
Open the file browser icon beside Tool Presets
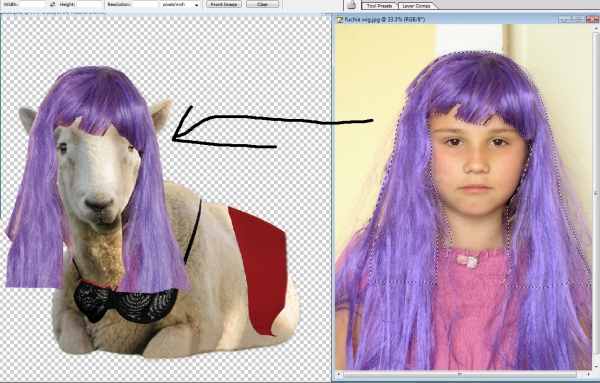(352, 5)
